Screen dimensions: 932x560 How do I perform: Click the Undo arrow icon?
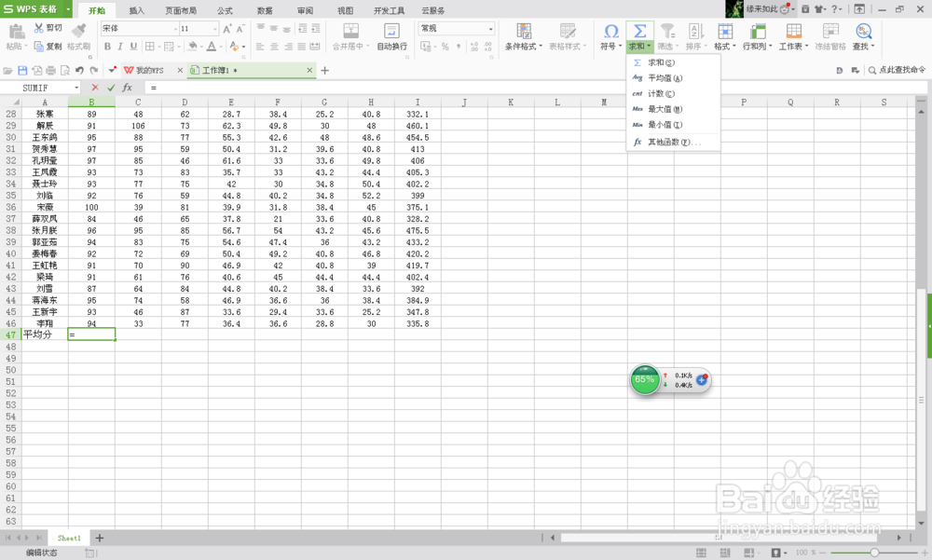[x=79, y=70]
